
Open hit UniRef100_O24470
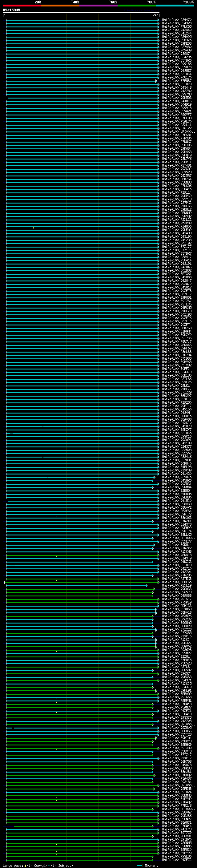177,20
